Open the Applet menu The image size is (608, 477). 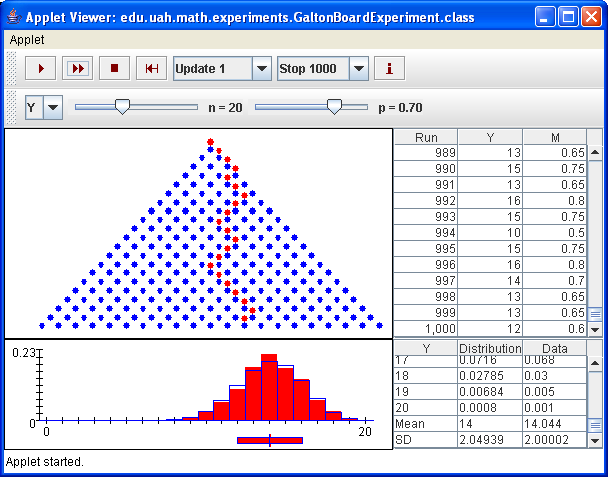(x=27, y=40)
